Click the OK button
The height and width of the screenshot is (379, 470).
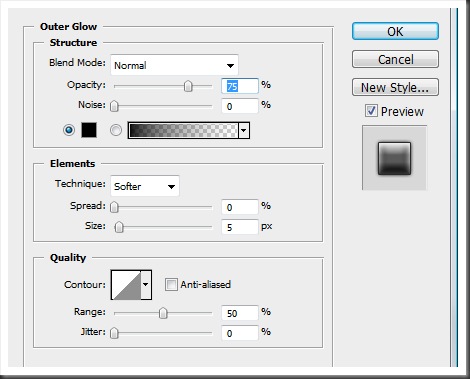point(395,31)
